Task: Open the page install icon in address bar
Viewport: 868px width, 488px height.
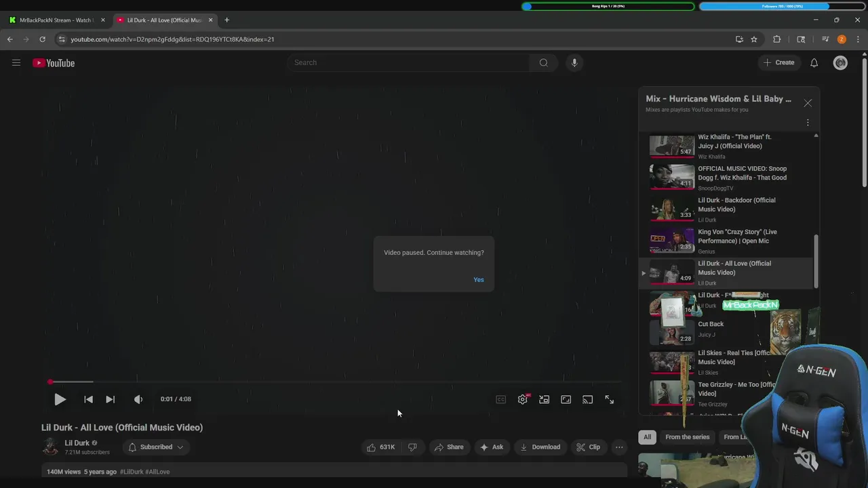Action: coord(739,39)
